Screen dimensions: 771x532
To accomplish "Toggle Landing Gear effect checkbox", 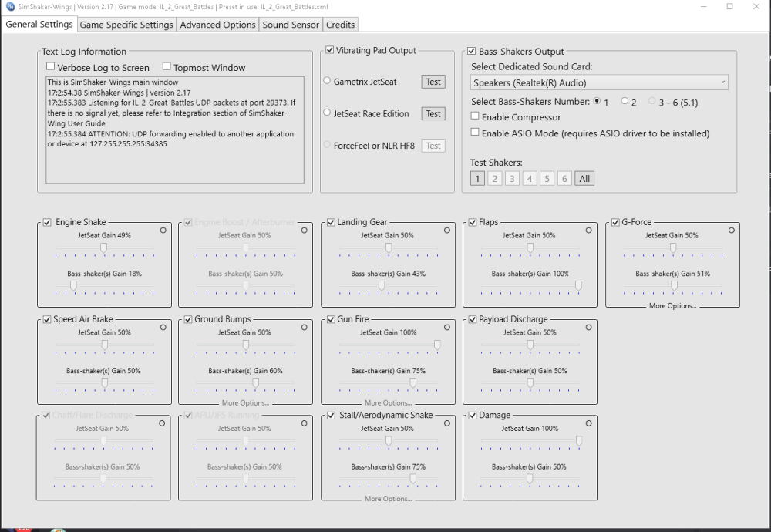I will pos(331,222).
